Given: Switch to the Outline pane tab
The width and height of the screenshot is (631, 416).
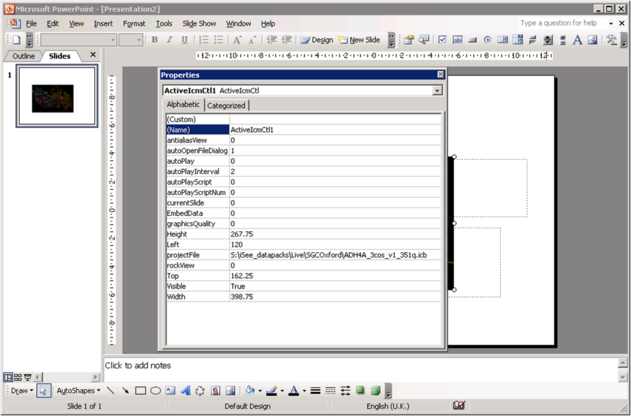Looking at the screenshot, I should point(24,56).
